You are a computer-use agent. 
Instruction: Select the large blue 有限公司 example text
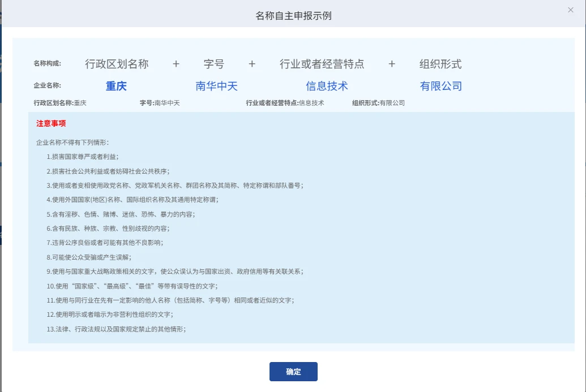441,86
